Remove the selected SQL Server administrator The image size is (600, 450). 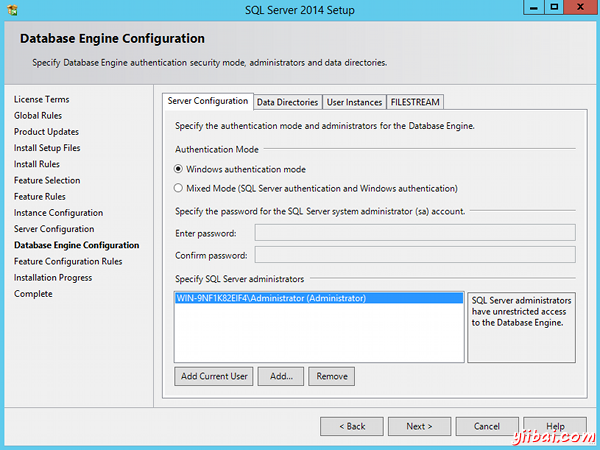(x=331, y=377)
